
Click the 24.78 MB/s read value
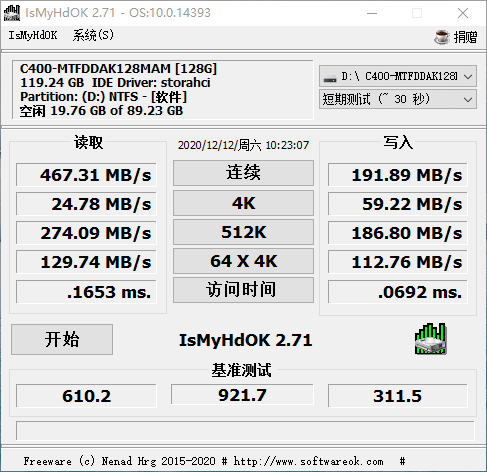(x=86, y=204)
